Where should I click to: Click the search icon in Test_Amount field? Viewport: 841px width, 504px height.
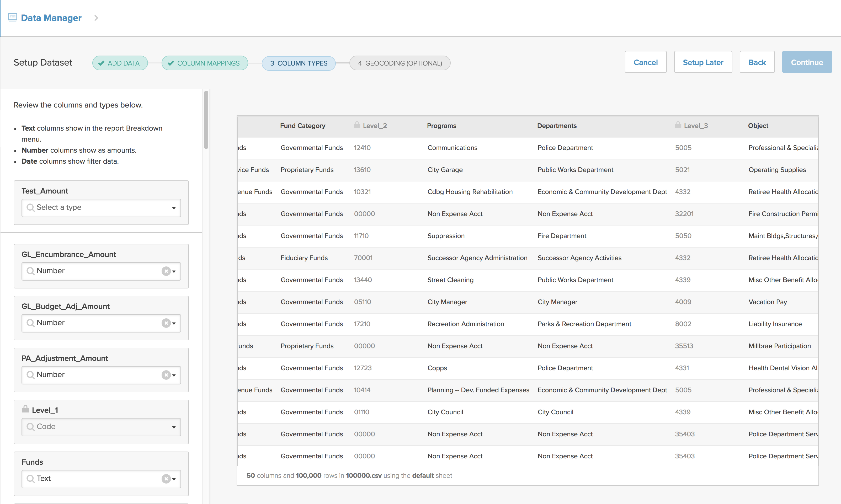(x=31, y=207)
